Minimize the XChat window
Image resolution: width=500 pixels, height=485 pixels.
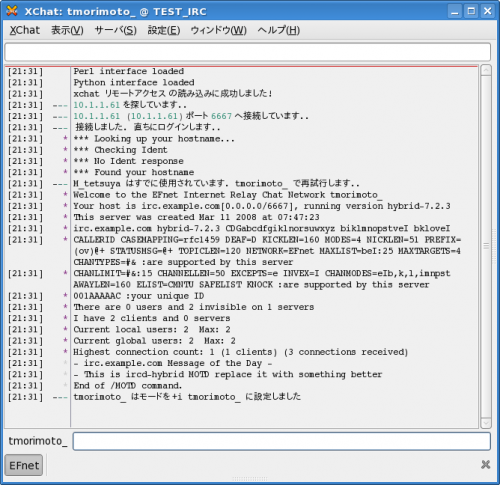point(455,11)
